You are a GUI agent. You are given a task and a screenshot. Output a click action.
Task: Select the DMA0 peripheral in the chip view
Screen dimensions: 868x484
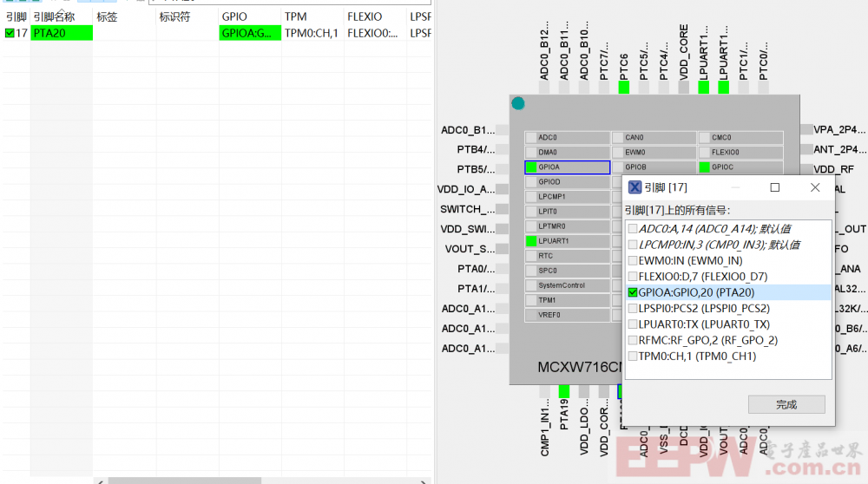[x=568, y=152]
